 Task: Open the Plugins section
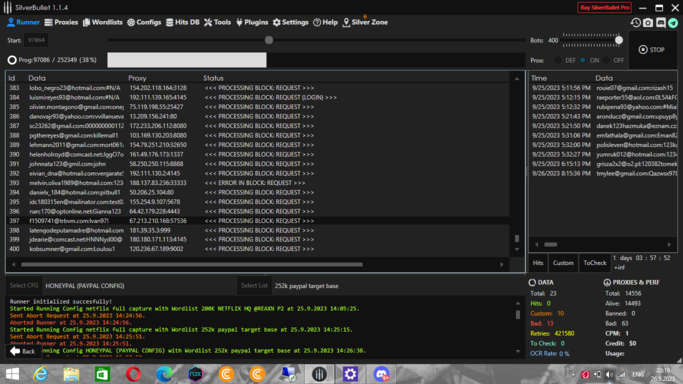click(x=252, y=22)
